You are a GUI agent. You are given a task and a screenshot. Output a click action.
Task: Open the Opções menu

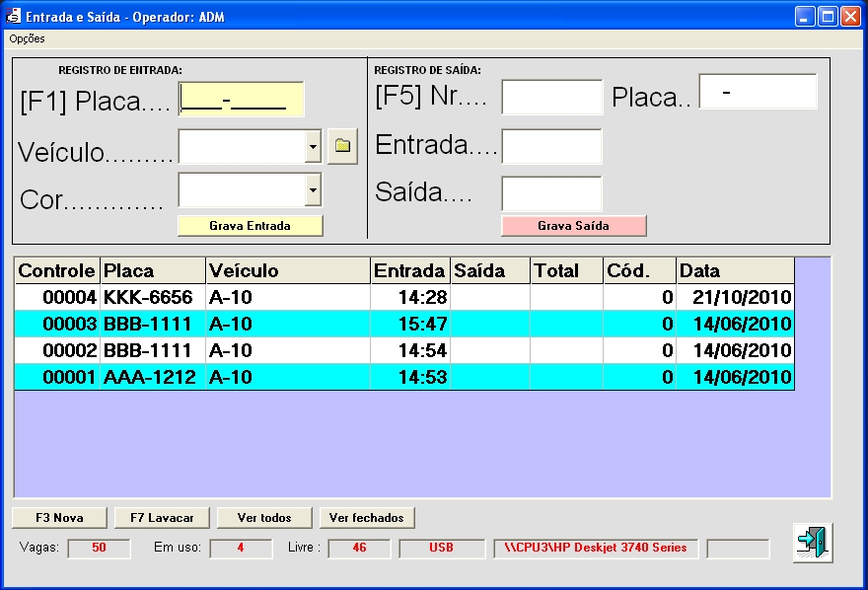28,38
